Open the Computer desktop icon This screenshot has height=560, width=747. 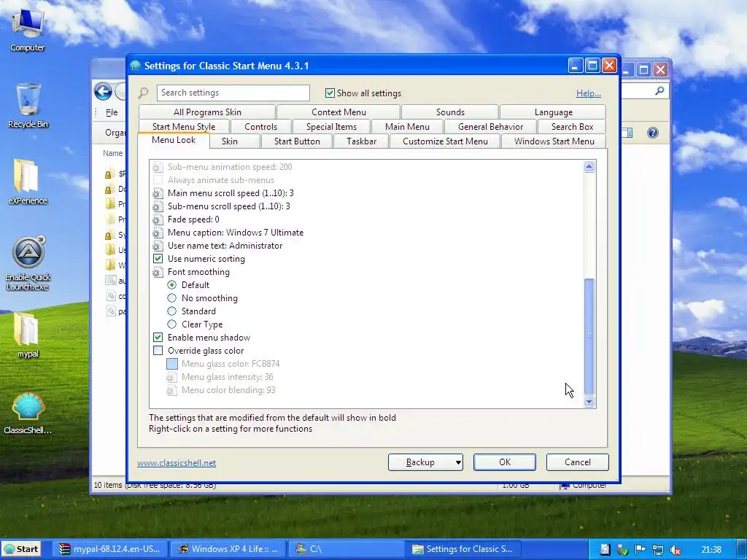click(28, 29)
